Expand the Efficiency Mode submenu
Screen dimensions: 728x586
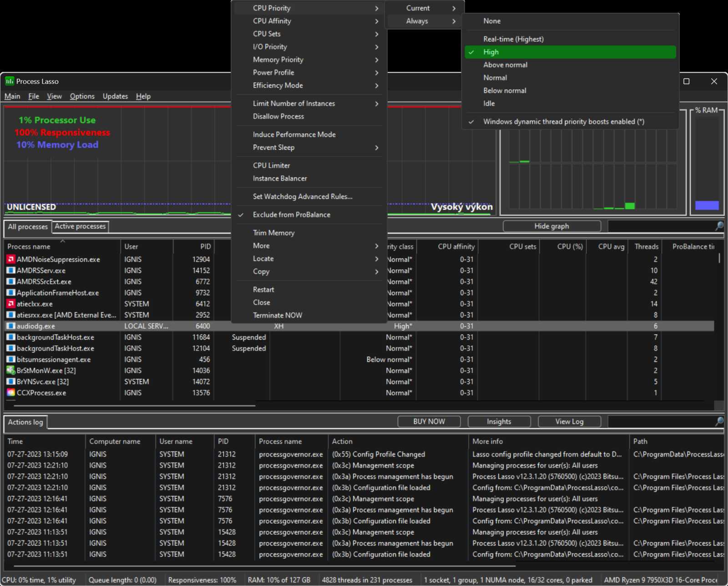click(309, 86)
